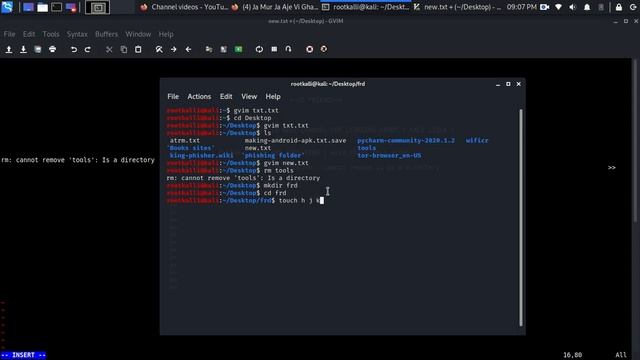Viewport: 640px width, 360px height.
Task: Click the green Run script icon in GVIM toolbar
Action: [238, 49]
